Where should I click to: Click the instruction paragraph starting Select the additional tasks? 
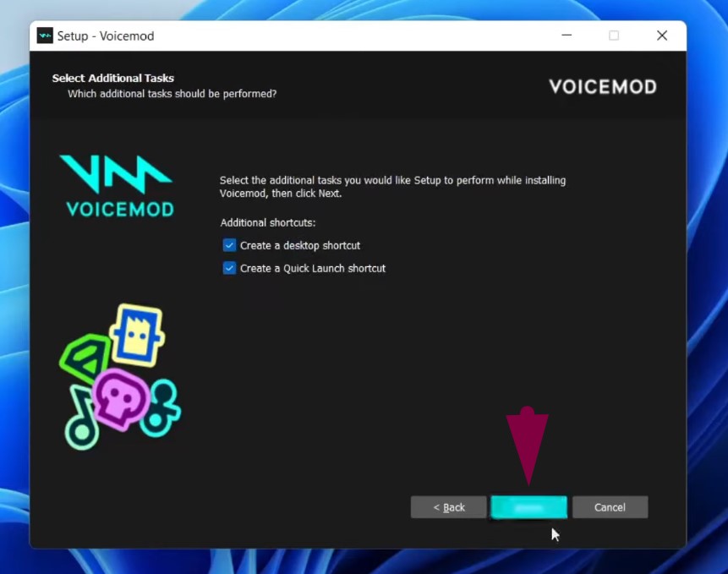pos(393,187)
